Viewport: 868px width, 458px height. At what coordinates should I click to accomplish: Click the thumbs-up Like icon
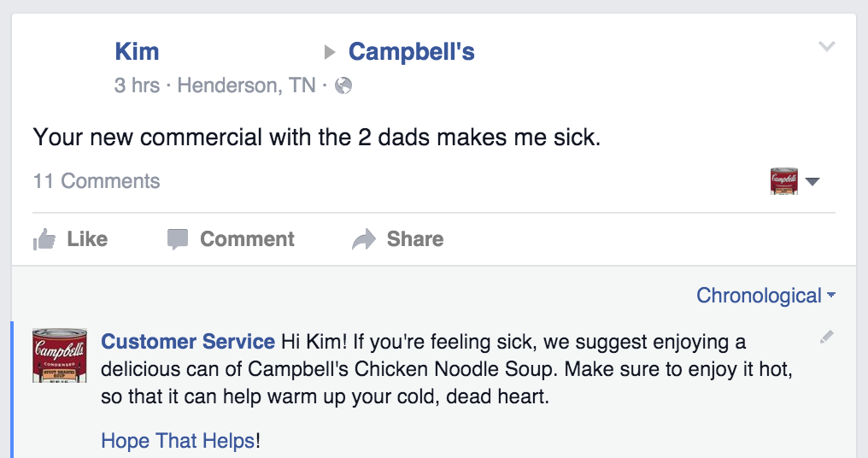click(44, 239)
